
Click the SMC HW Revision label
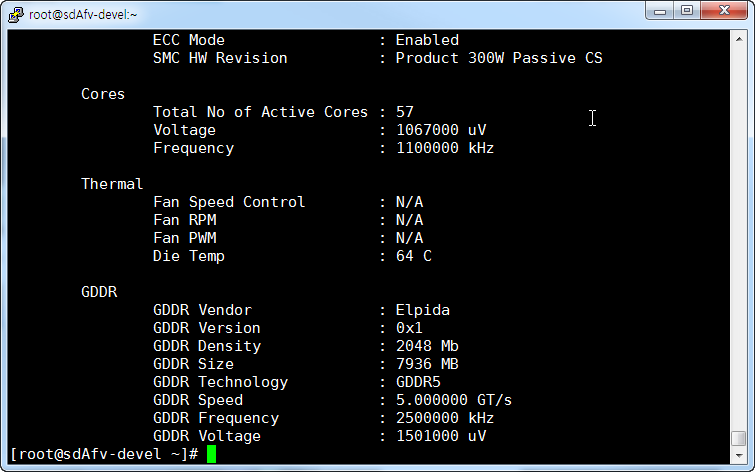[x=220, y=58]
